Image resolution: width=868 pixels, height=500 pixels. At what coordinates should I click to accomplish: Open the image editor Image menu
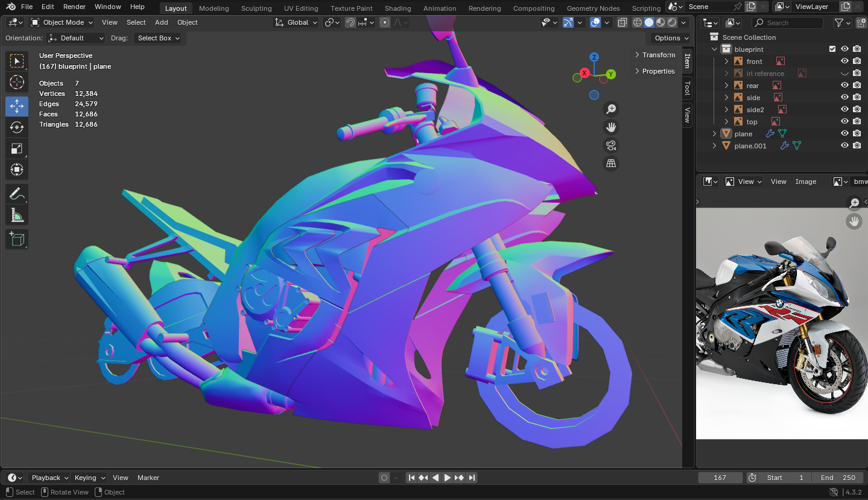805,182
